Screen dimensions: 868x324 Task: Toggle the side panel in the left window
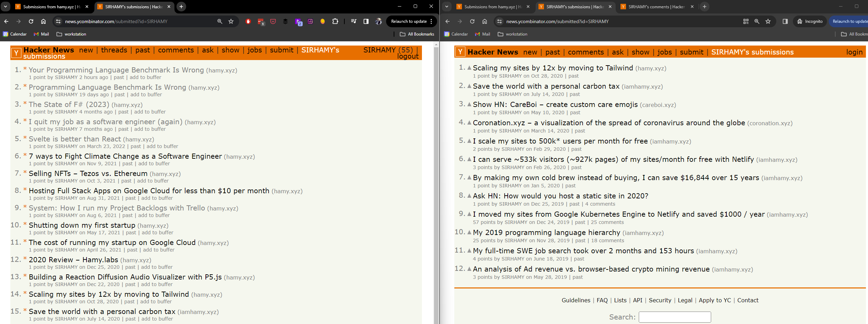[366, 21]
